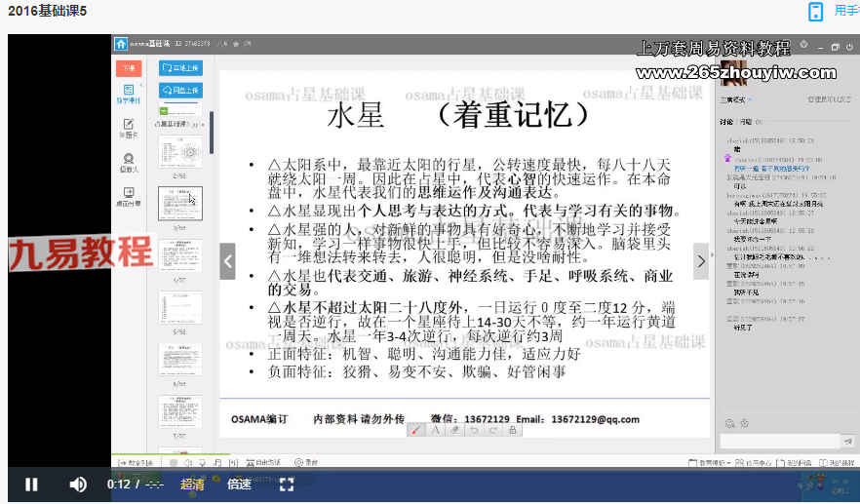The width and height of the screenshot is (860, 504).
Task: Click the undo arrow in the drawing toolbar
Action: pos(474,431)
